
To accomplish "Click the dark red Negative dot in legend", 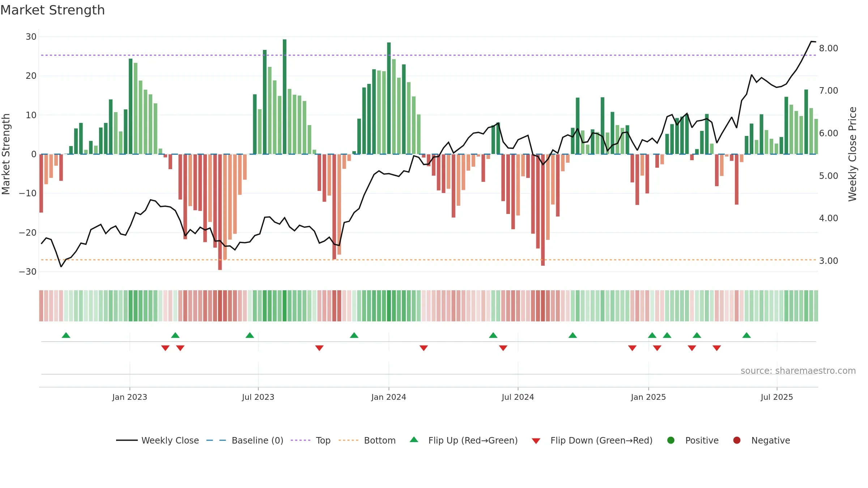I will tap(737, 440).
